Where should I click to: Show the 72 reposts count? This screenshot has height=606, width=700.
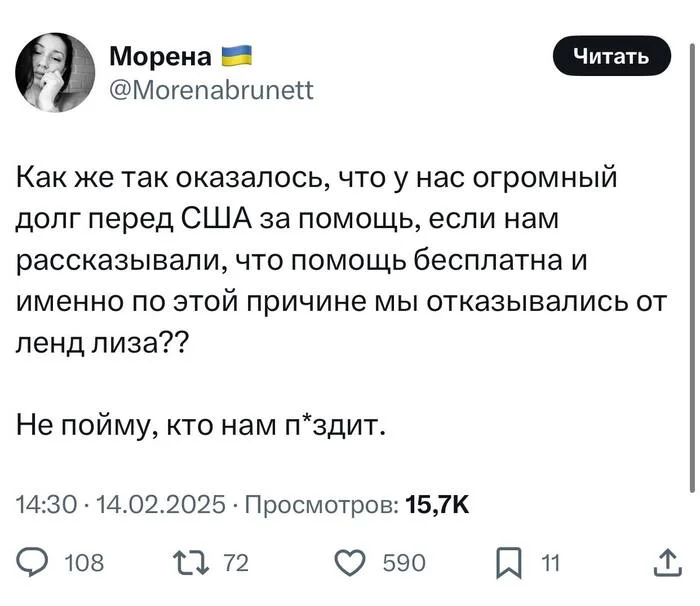point(236,563)
